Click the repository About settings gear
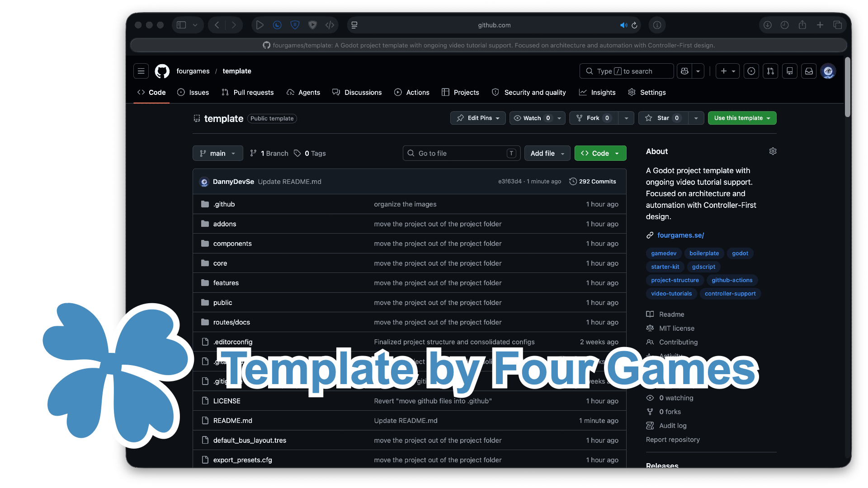The width and height of the screenshot is (868, 488). coord(773,151)
